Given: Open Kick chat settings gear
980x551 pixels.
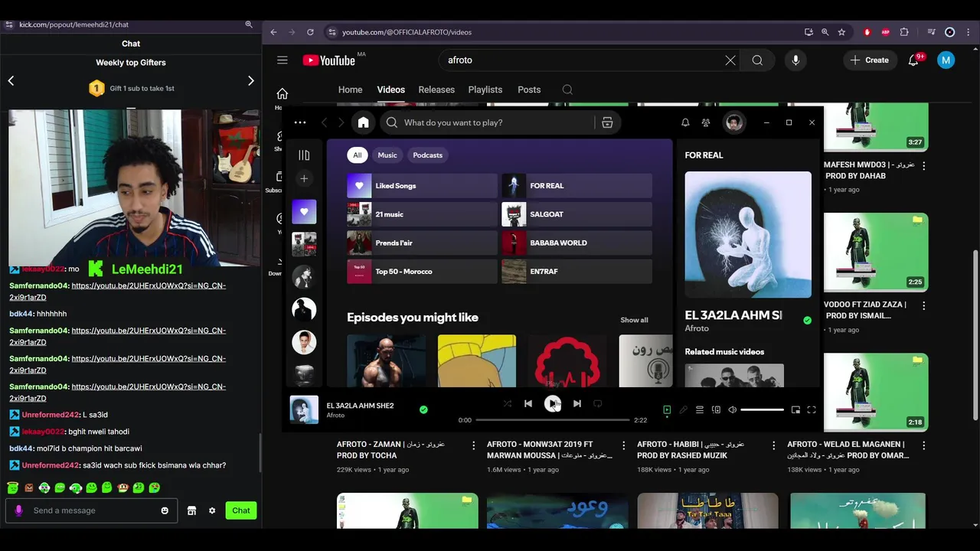Looking at the screenshot, I should (x=212, y=510).
